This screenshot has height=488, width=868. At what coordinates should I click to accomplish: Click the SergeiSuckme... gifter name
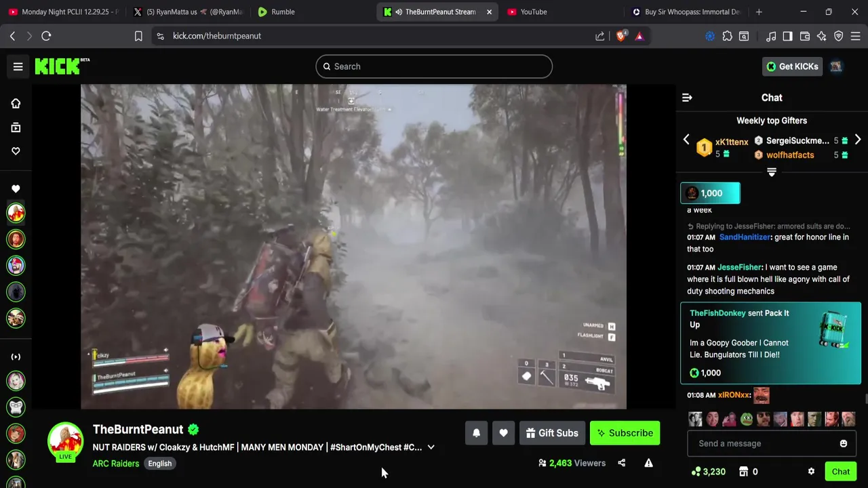(x=797, y=141)
